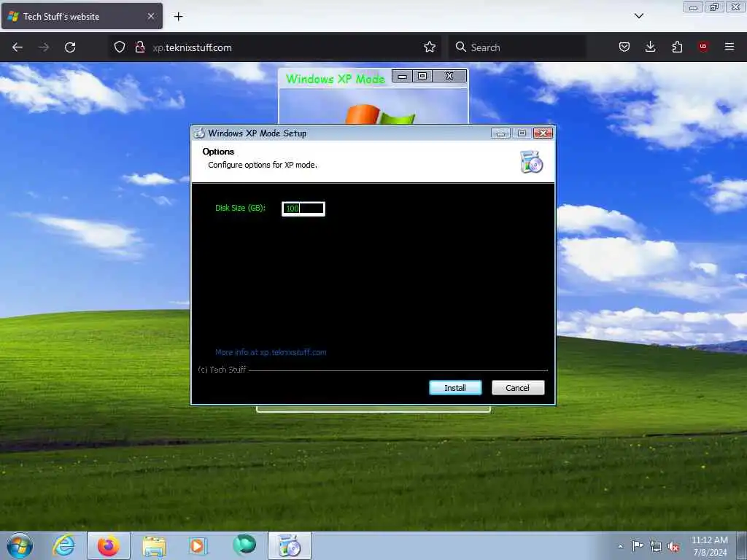Viewport: 747px width, 560px height.
Task: Open the Extensions menu
Action: (x=677, y=47)
